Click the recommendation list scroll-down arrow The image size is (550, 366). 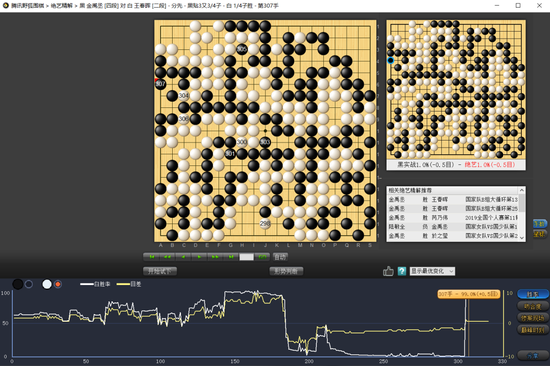coord(522,238)
